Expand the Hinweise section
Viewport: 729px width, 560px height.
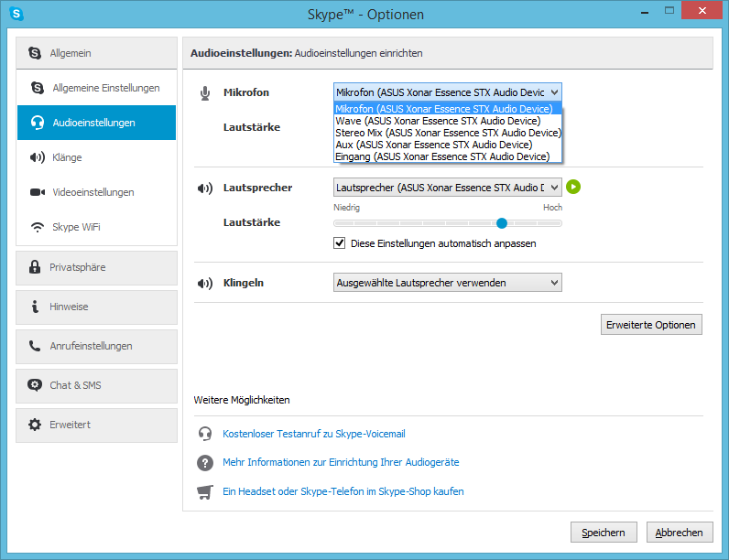(97, 307)
